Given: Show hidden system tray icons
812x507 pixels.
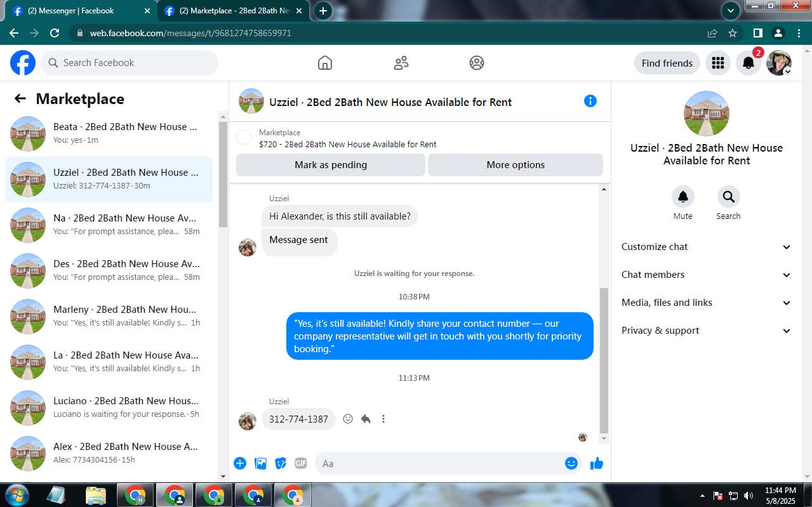Looking at the screenshot, I should tap(702, 496).
